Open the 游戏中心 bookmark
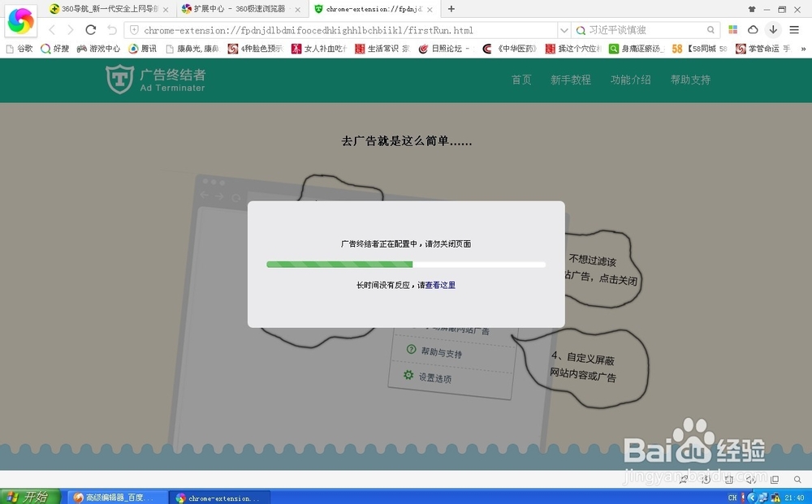The width and height of the screenshot is (812, 504). (x=98, y=49)
